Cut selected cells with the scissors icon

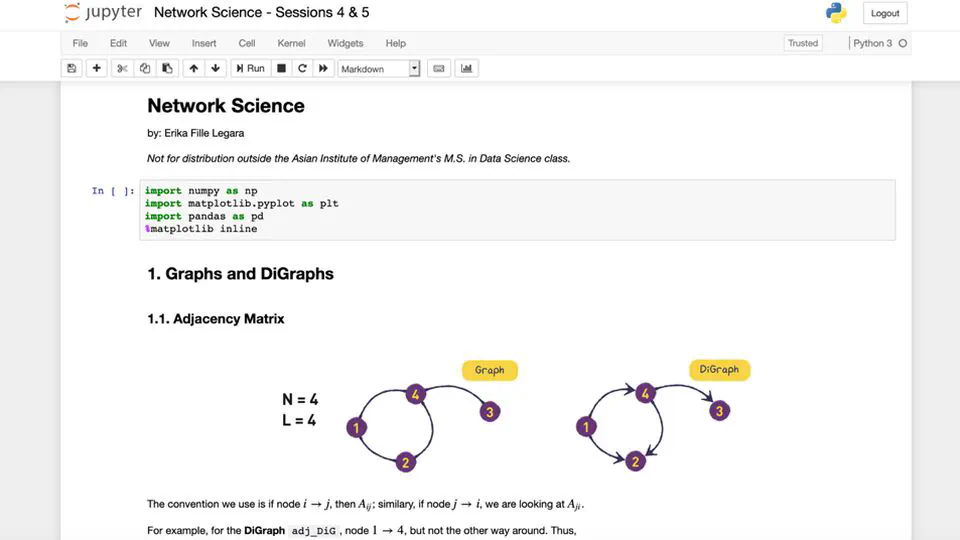pos(122,68)
